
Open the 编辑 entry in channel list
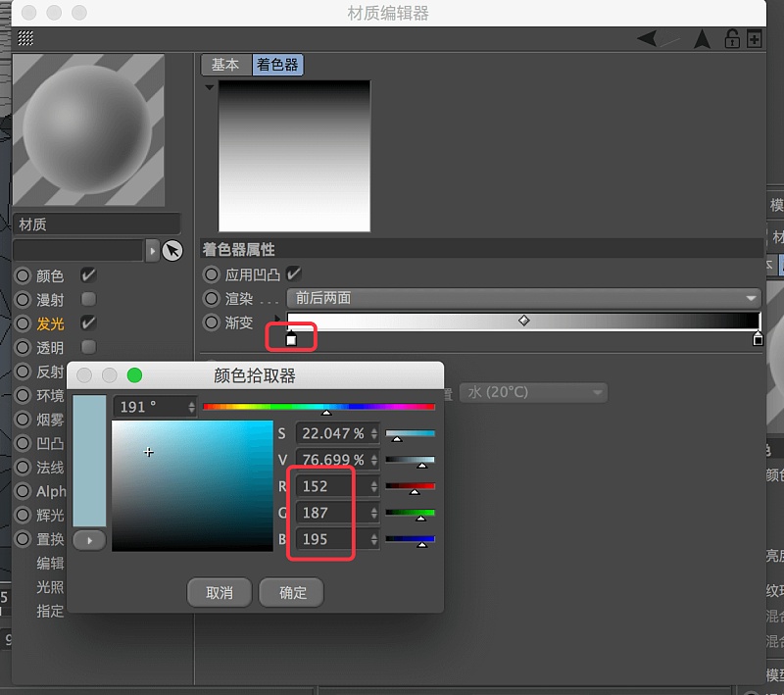tap(50, 563)
